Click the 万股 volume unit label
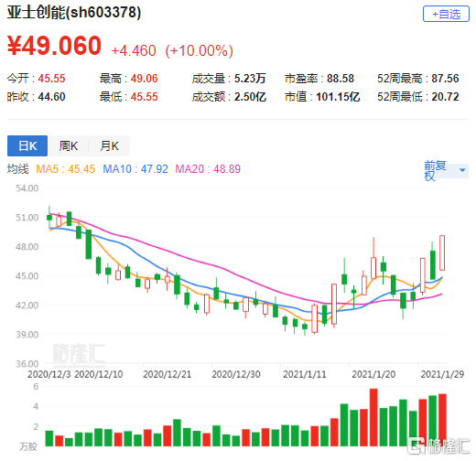The image size is (476, 461). (28, 446)
